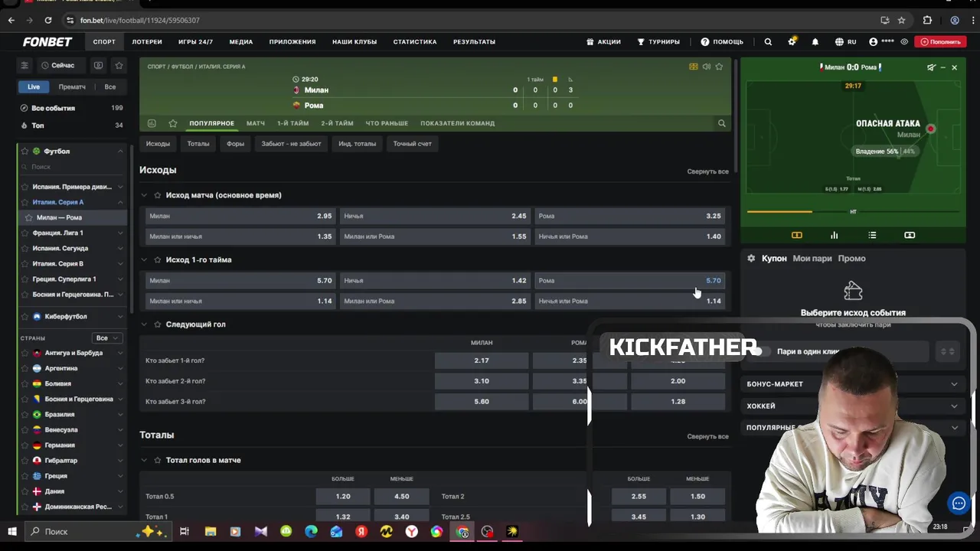
Task: Open Лотереи in top menu
Action: [x=147, y=42]
